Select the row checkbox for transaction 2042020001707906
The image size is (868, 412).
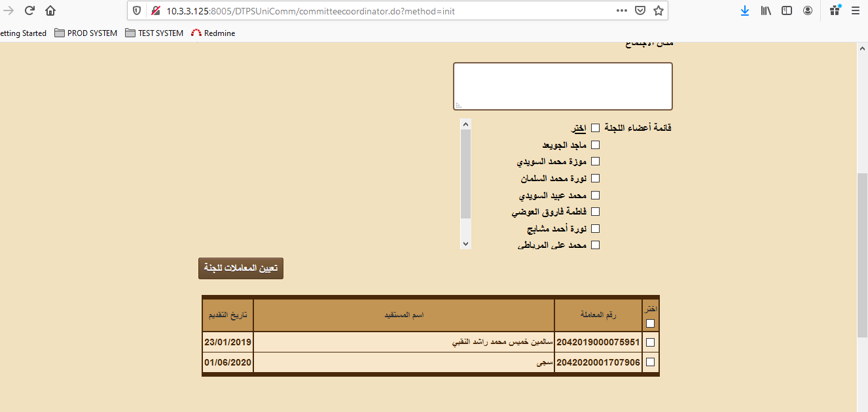651,362
